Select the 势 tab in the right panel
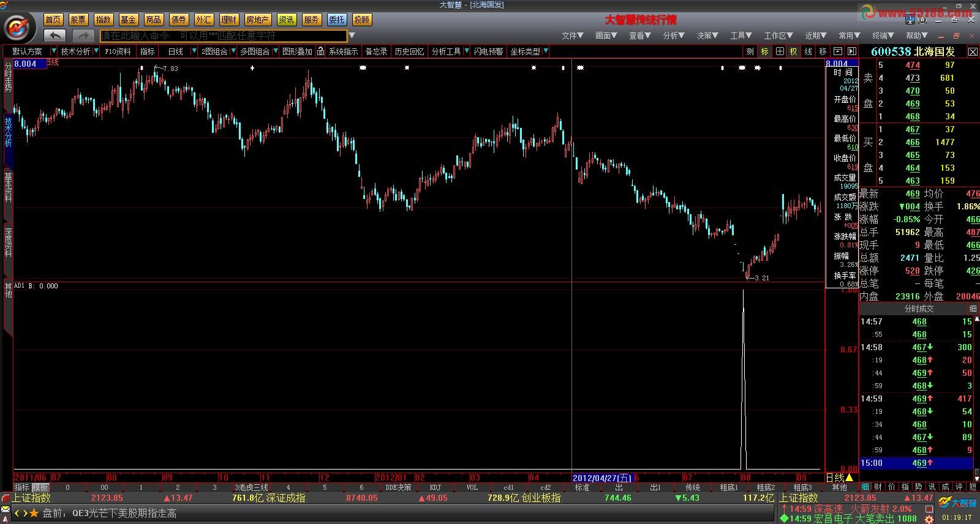Viewport: 980px width, 524px height. click(918, 487)
